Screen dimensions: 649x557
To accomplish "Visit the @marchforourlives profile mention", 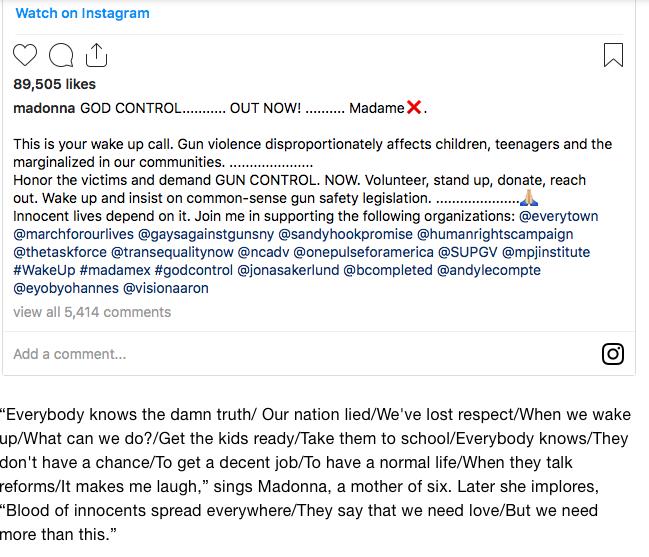I will pos(73,234).
